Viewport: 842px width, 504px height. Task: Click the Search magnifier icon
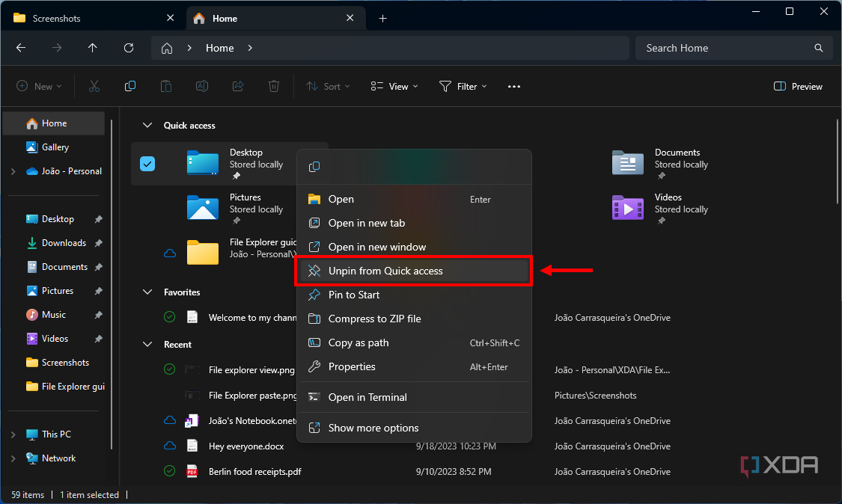pos(818,47)
